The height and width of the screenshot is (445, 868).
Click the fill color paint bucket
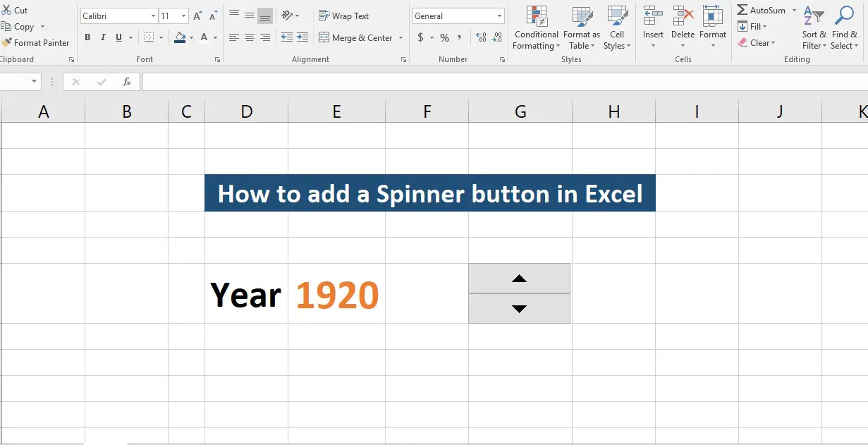pyautogui.click(x=180, y=37)
